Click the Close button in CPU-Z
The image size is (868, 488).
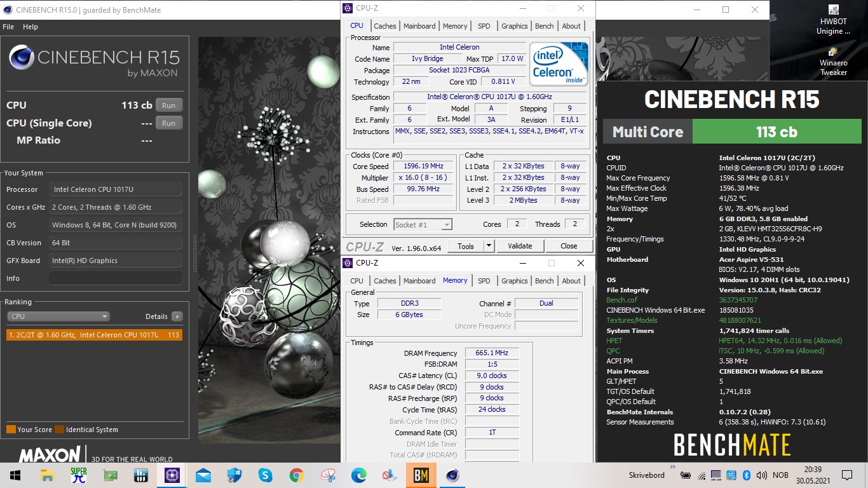(x=569, y=246)
